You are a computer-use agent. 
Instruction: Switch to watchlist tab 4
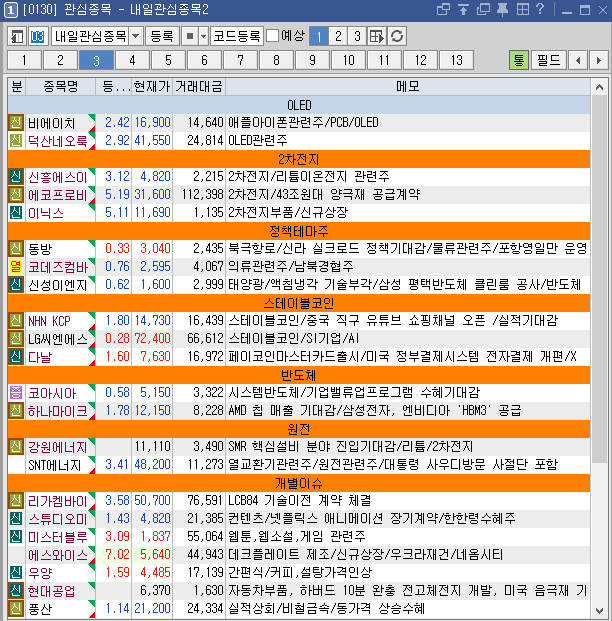[x=132, y=60]
